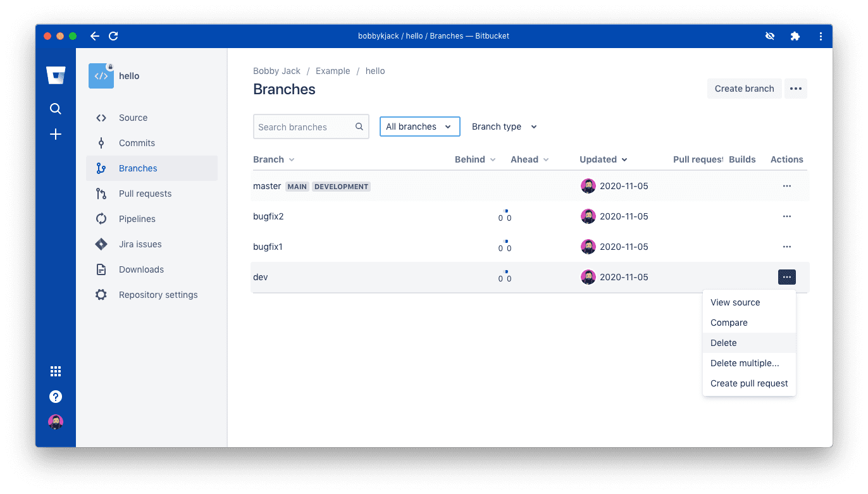The image size is (868, 494).
Task: Open actions menu for bugfix2 branch
Action: 787,216
